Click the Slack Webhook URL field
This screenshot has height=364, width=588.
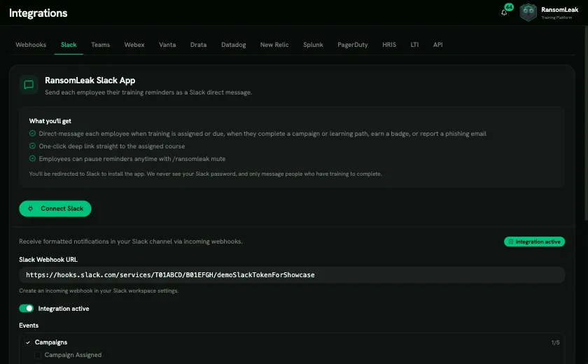pyautogui.click(x=292, y=275)
